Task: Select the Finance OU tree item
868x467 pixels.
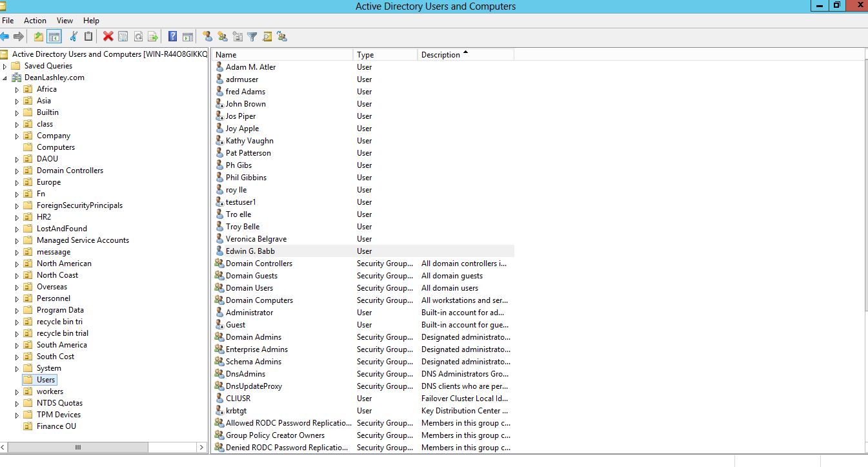Action: [x=56, y=426]
